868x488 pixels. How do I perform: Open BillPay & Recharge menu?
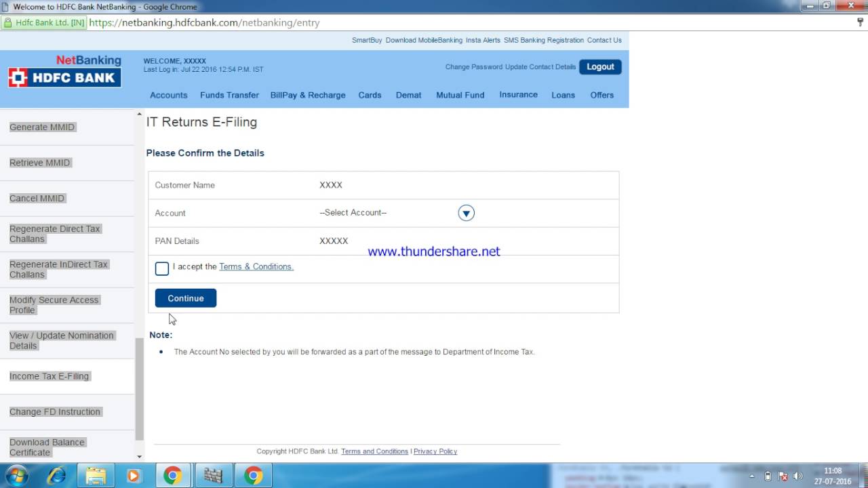click(x=308, y=95)
